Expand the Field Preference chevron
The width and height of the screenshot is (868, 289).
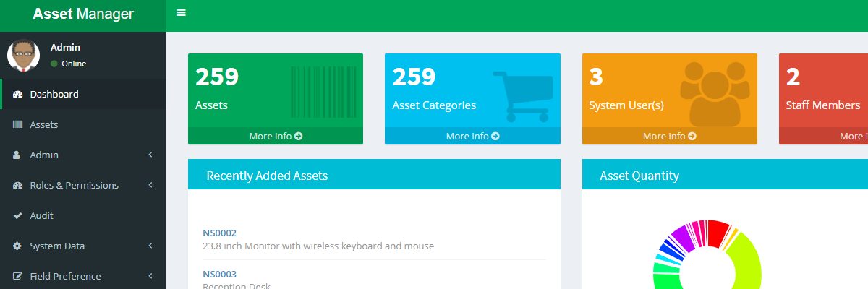point(150,276)
